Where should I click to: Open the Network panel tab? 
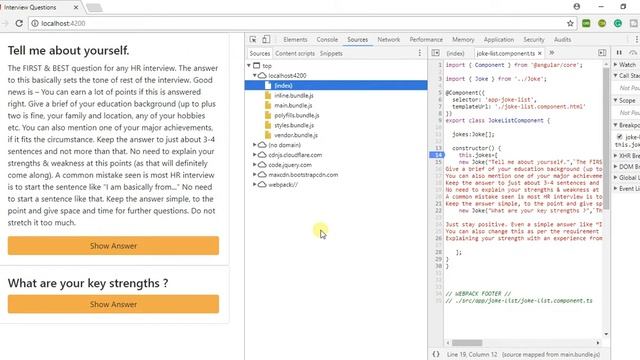(389, 40)
